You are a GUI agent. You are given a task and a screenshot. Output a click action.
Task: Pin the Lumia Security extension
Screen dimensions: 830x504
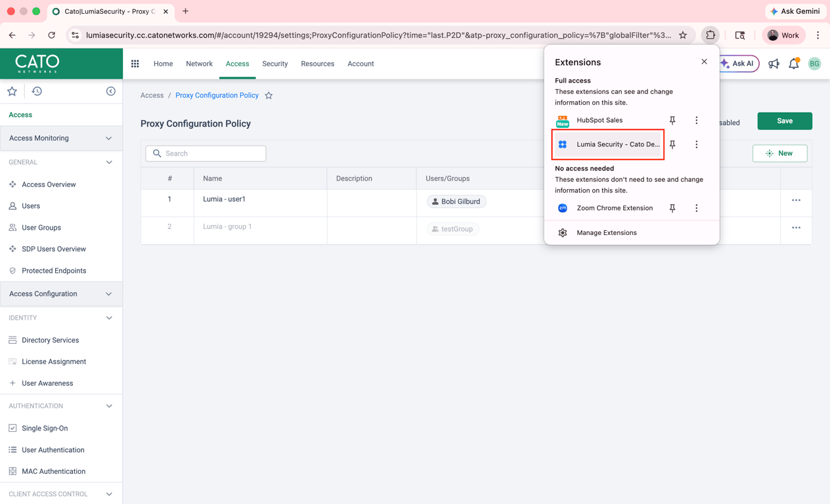672,144
